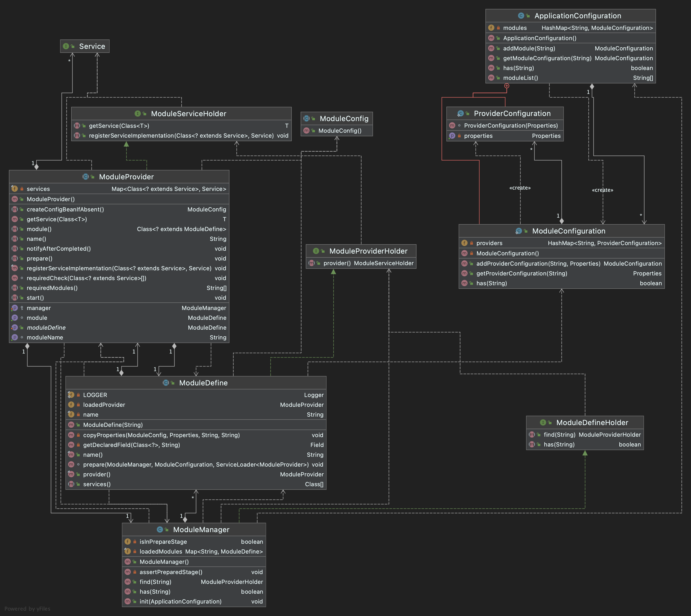The height and width of the screenshot is (616, 691).
Task: Click the left «create» edge label
Action: click(520, 188)
